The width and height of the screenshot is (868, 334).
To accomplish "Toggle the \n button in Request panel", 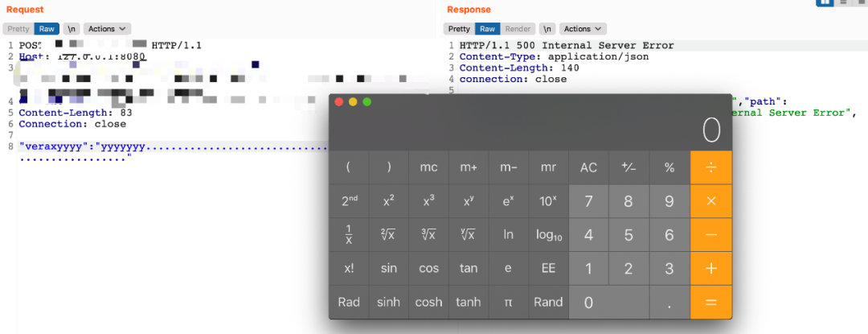I will 72,29.
